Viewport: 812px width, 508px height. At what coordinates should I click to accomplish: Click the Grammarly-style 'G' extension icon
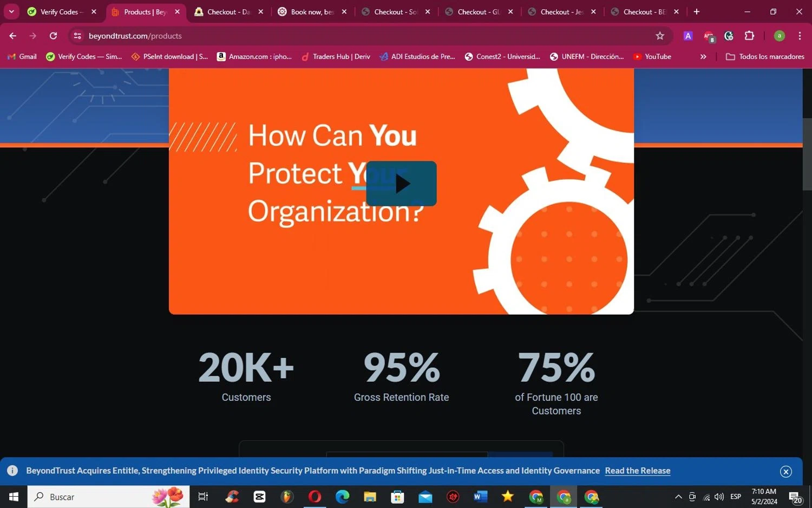click(729, 36)
